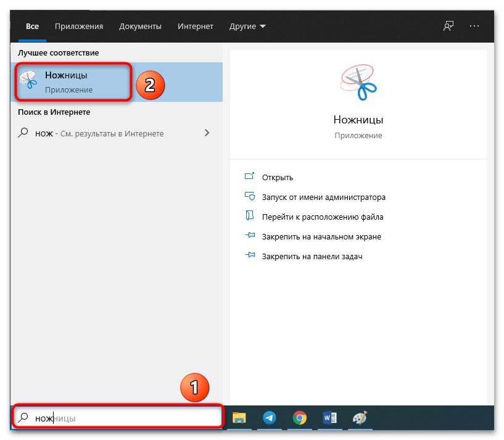Switch to the Документы tab
This screenshot has width=504, height=440.
(140, 27)
